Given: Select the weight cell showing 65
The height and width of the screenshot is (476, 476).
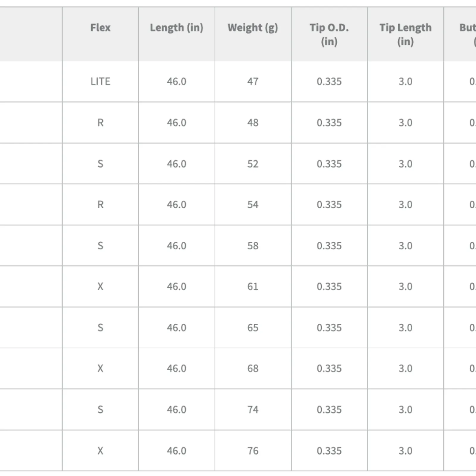Looking at the screenshot, I should [253, 328].
